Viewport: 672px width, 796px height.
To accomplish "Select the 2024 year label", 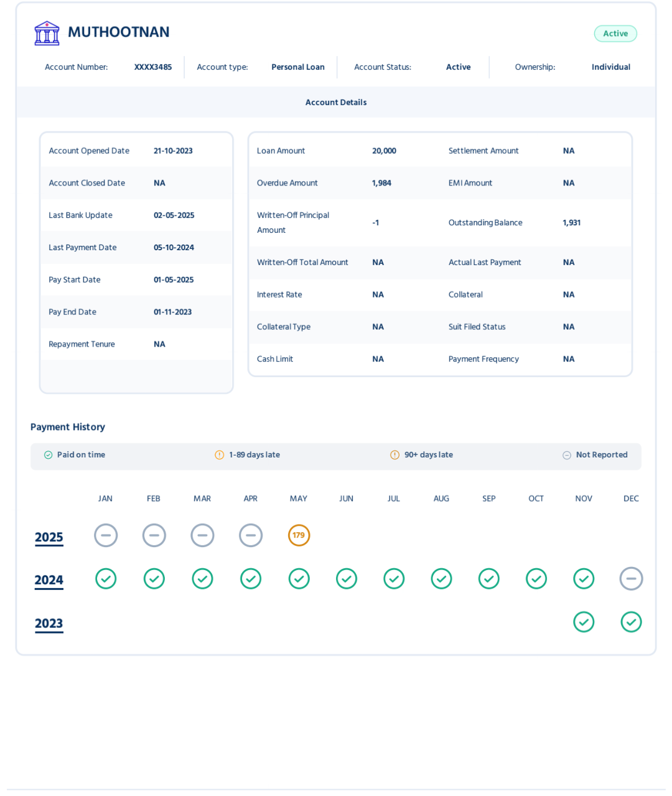I will 49,580.
